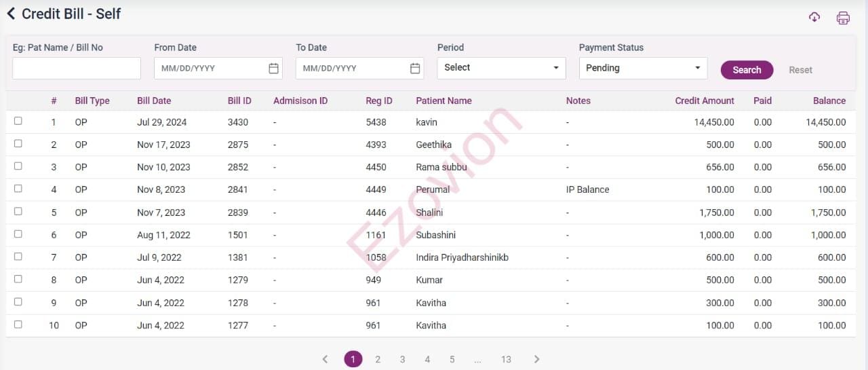Jump to page 13 in pagination
This screenshot has width=868, height=370.
(506, 359)
